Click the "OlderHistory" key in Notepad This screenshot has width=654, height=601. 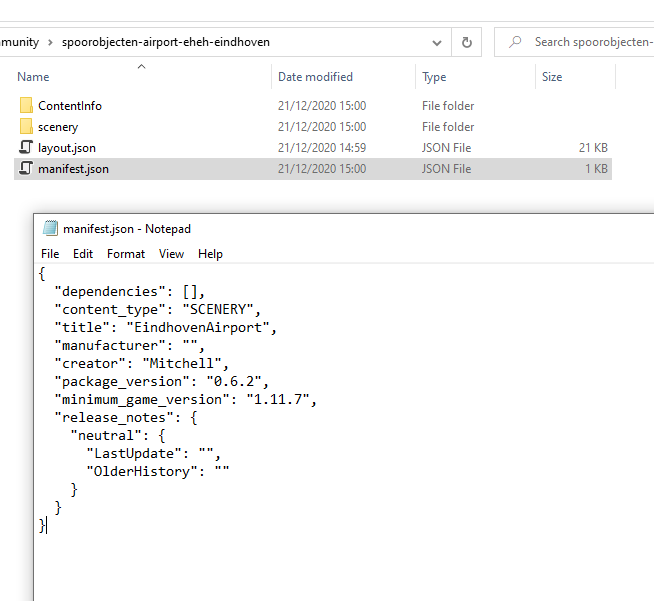(x=142, y=471)
